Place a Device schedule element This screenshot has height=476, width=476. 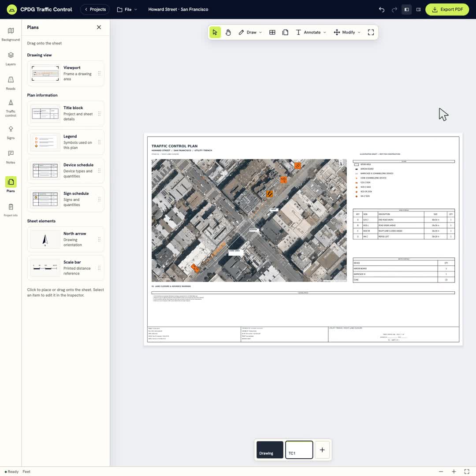pyautogui.click(x=66, y=171)
